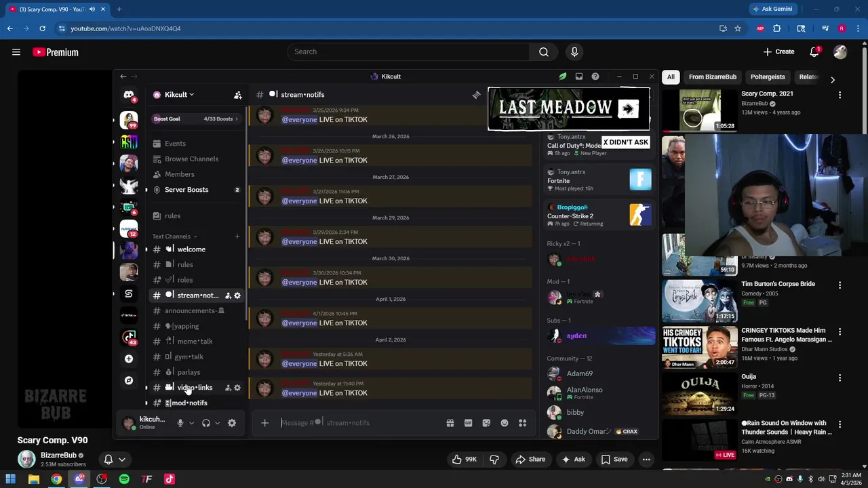Open BizarreBub notification bell dropdown
The height and width of the screenshot is (488, 868).
click(x=115, y=460)
